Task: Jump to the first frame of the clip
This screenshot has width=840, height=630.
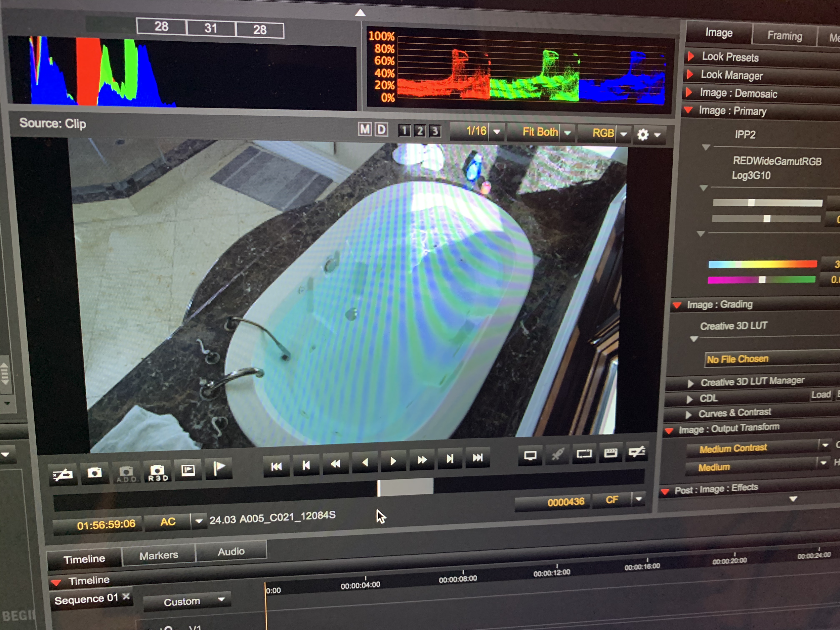Action: [x=277, y=466]
